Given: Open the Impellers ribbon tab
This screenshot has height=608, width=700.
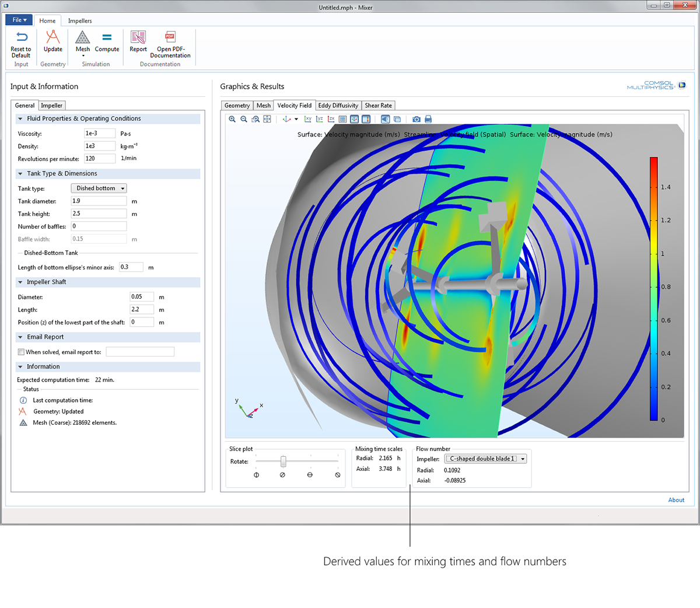Looking at the screenshot, I should coord(80,21).
